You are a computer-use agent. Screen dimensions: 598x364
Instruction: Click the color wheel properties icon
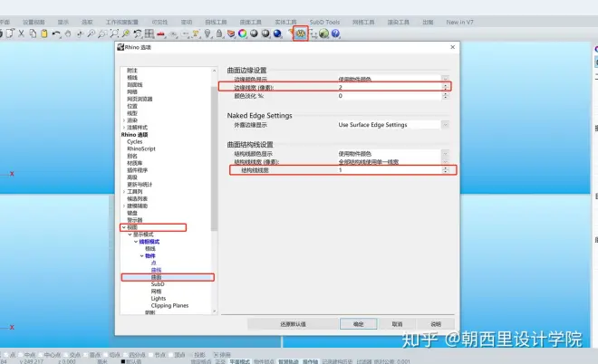(x=243, y=34)
